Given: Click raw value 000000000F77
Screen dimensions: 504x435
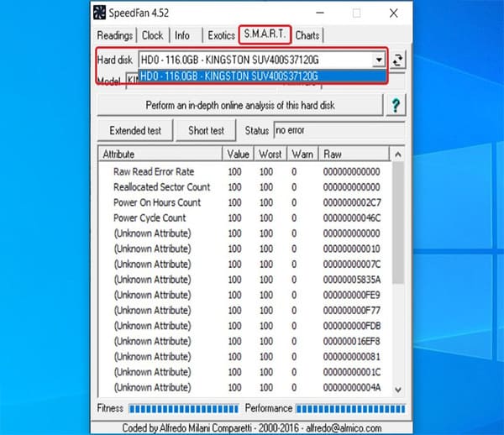Looking at the screenshot, I should tap(352, 311).
